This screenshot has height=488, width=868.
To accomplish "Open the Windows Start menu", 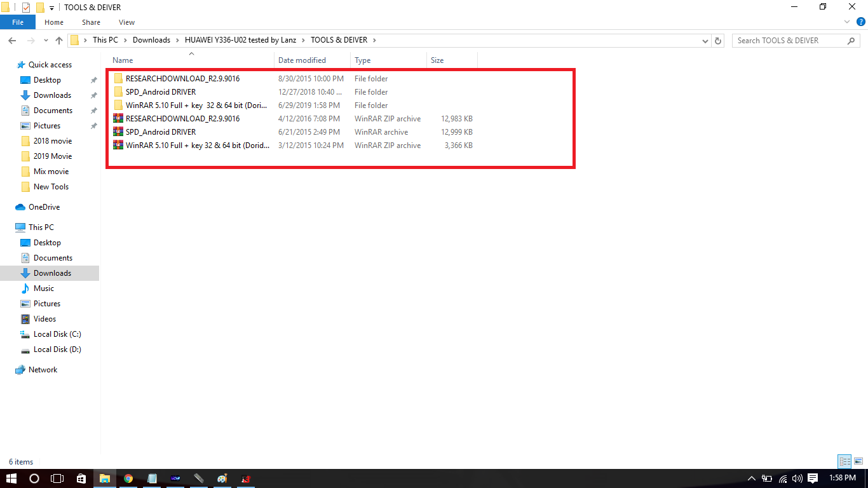I will (11, 478).
